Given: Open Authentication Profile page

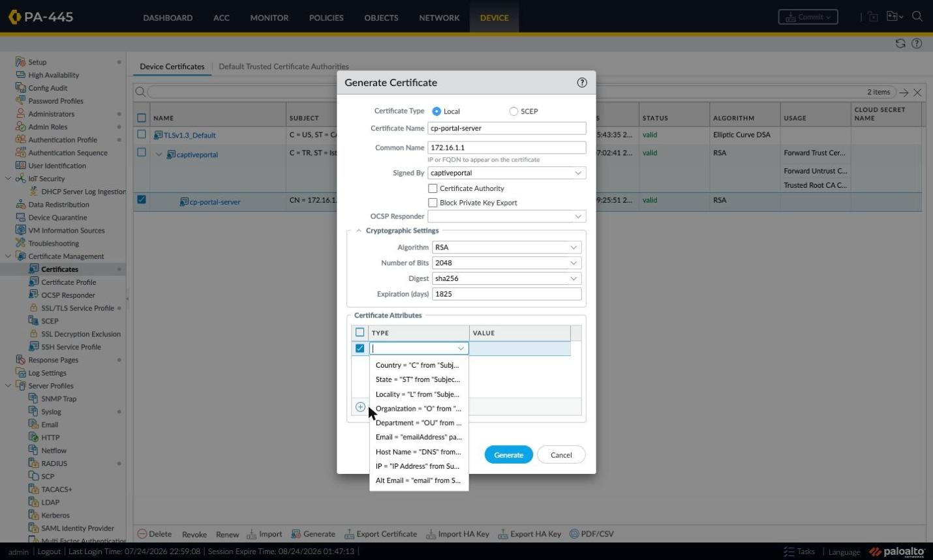Looking at the screenshot, I should tap(63, 140).
